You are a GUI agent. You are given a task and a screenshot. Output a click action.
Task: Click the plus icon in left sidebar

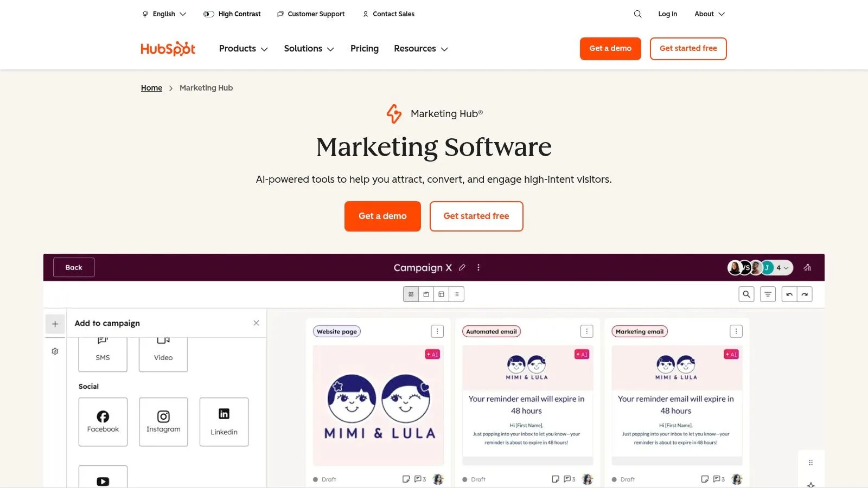[55, 324]
